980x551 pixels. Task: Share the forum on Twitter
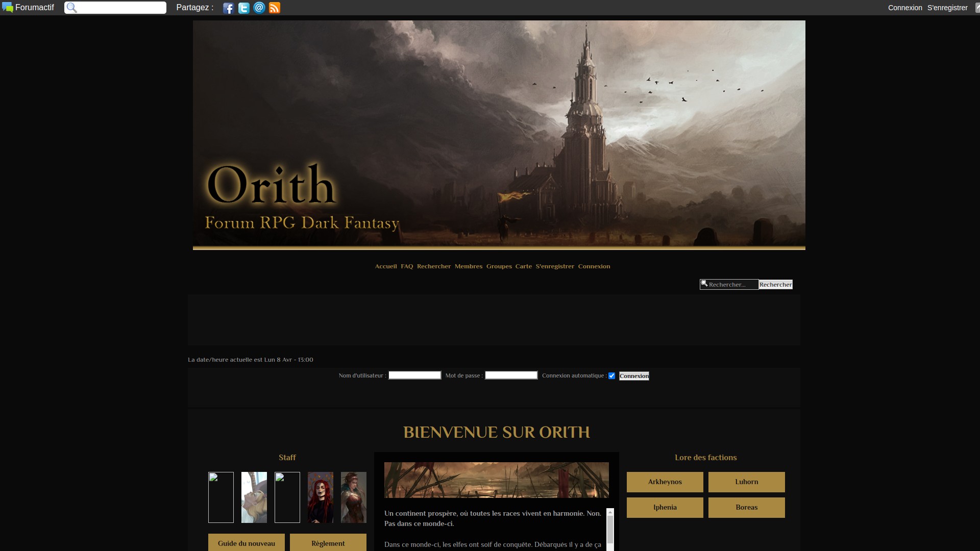[243, 8]
